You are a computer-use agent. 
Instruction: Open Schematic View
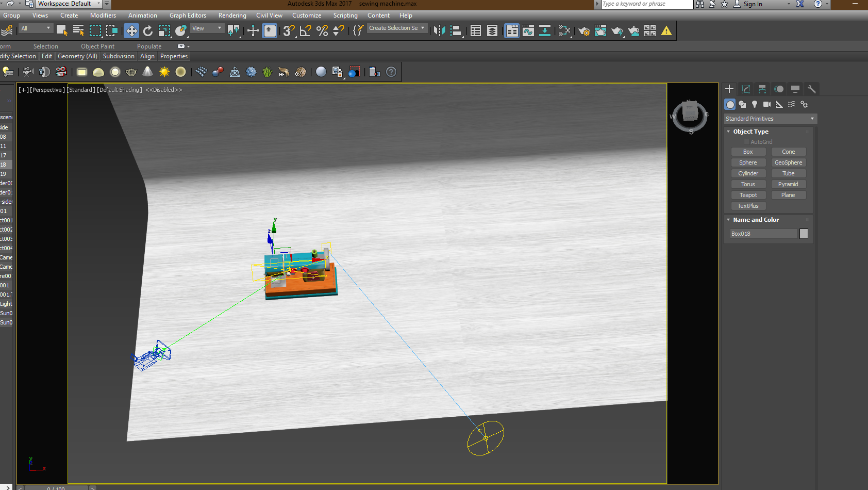(545, 31)
